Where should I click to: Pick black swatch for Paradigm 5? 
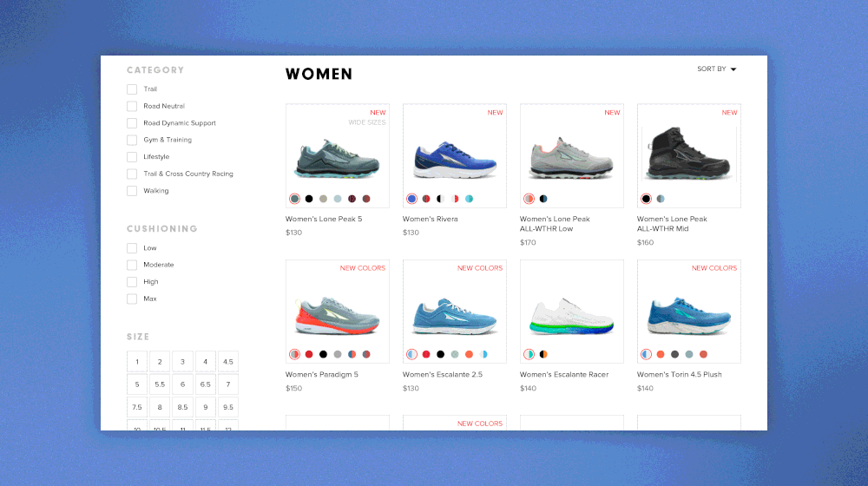[323, 354]
